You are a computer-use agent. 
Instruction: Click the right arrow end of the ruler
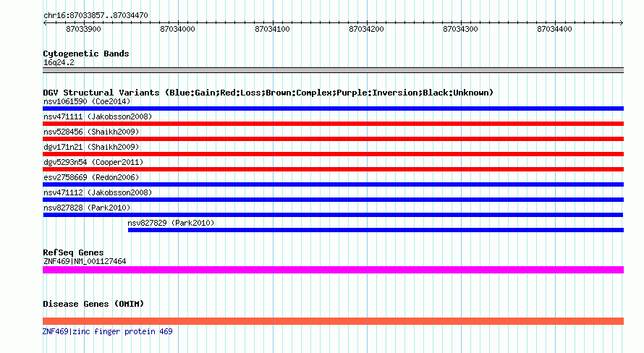coord(622,23)
